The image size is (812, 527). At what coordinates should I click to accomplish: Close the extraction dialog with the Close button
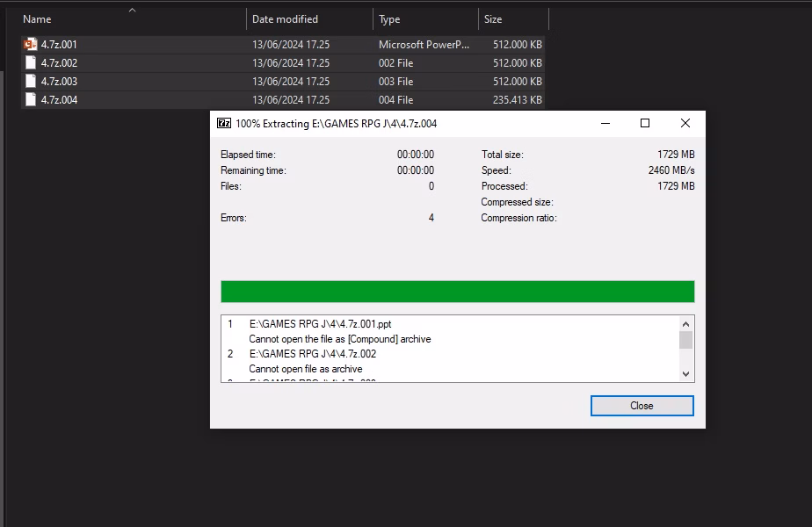click(x=642, y=406)
